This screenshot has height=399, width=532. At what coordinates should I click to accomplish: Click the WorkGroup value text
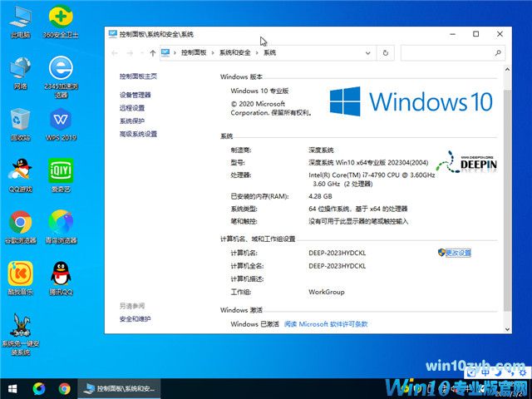[327, 292]
